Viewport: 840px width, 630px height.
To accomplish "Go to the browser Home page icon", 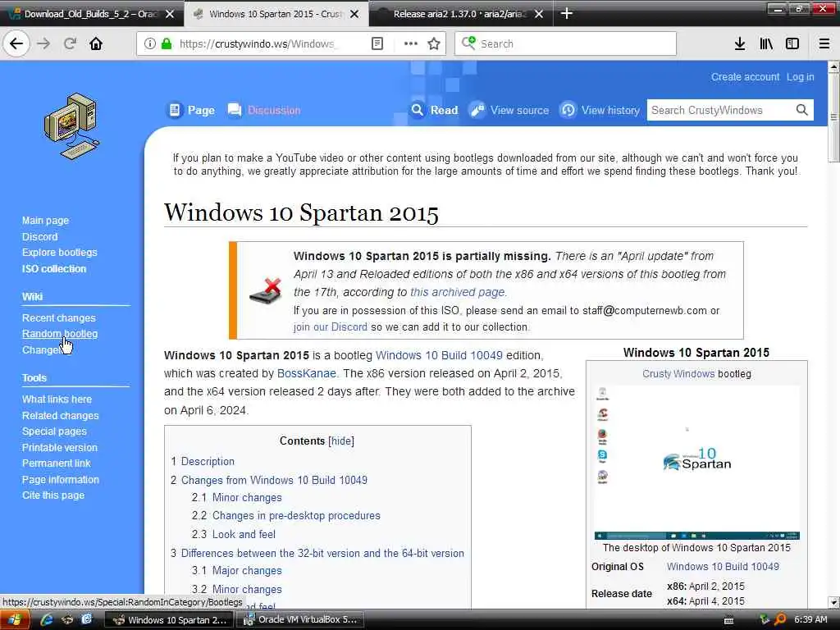I will pyautogui.click(x=96, y=44).
